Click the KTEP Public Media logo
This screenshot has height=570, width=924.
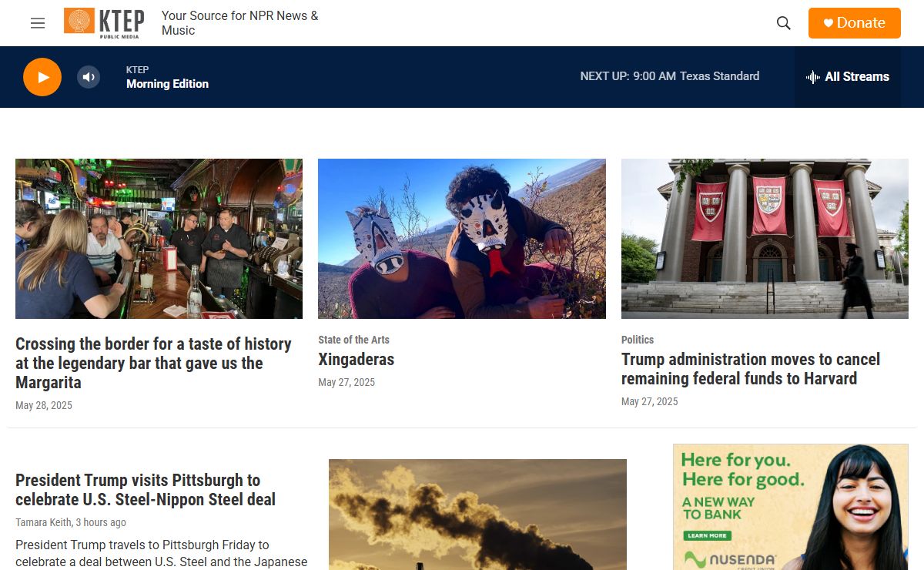(104, 22)
